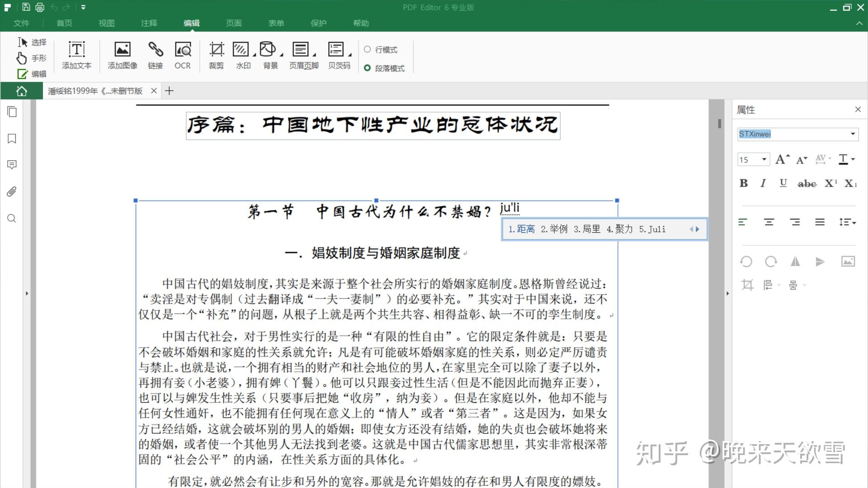Show next IME candidate page
This screenshot has height=488, width=868.
coord(698,229)
